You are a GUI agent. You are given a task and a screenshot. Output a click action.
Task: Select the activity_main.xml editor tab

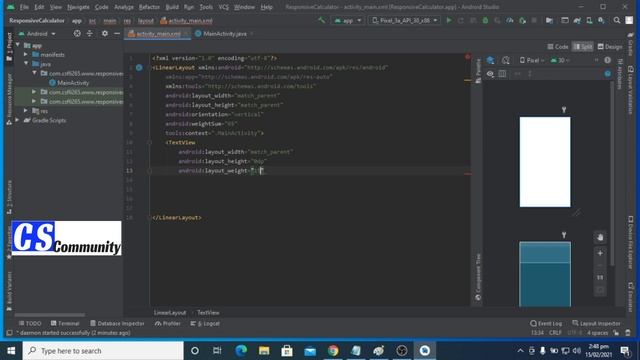tap(158, 33)
